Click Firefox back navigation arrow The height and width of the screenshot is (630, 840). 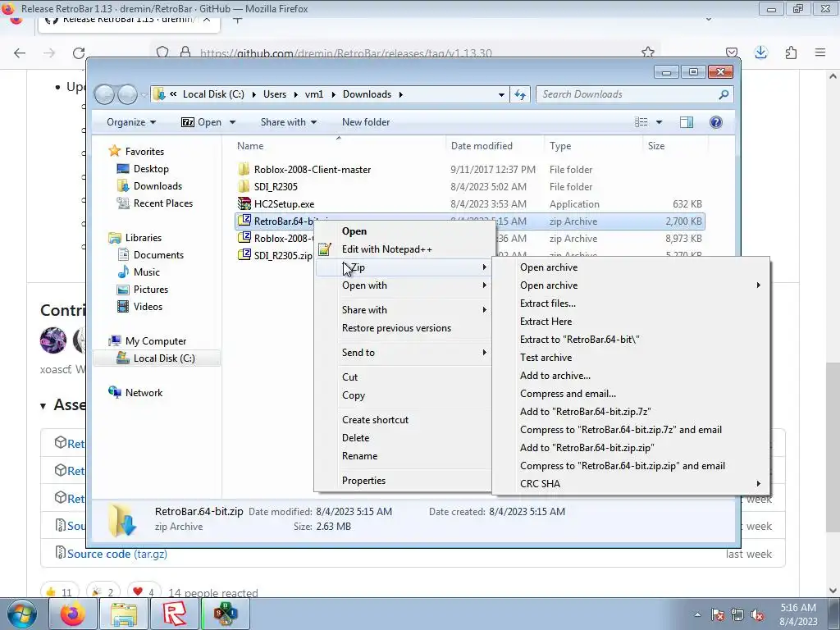(x=20, y=52)
